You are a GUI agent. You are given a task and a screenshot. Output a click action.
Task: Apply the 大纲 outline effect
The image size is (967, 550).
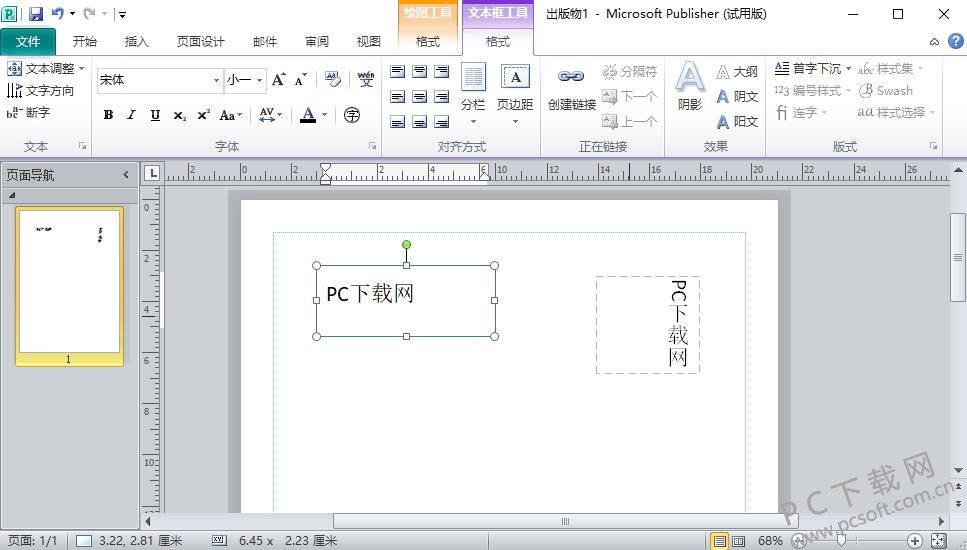click(x=736, y=72)
